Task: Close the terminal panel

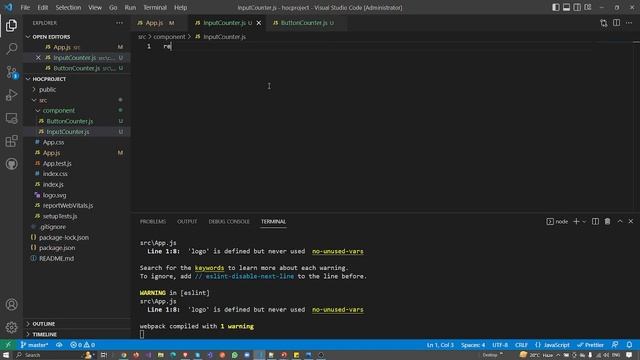Action: coord(631,221)
